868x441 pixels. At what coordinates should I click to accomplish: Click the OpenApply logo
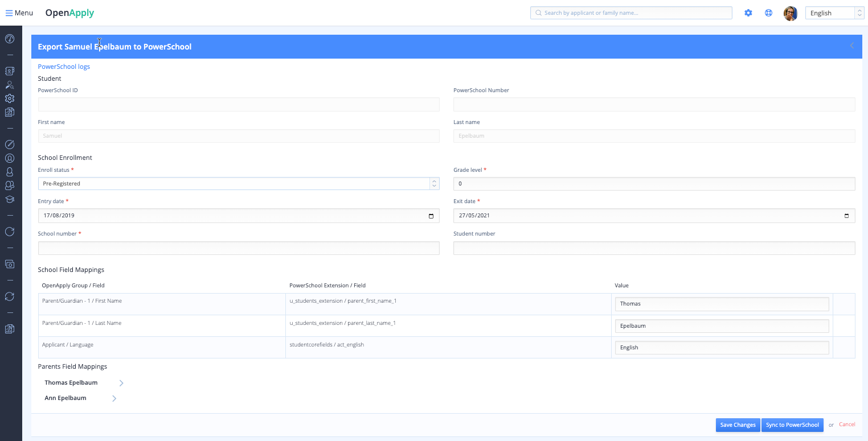pyautogui.click(x=70, y=13)
